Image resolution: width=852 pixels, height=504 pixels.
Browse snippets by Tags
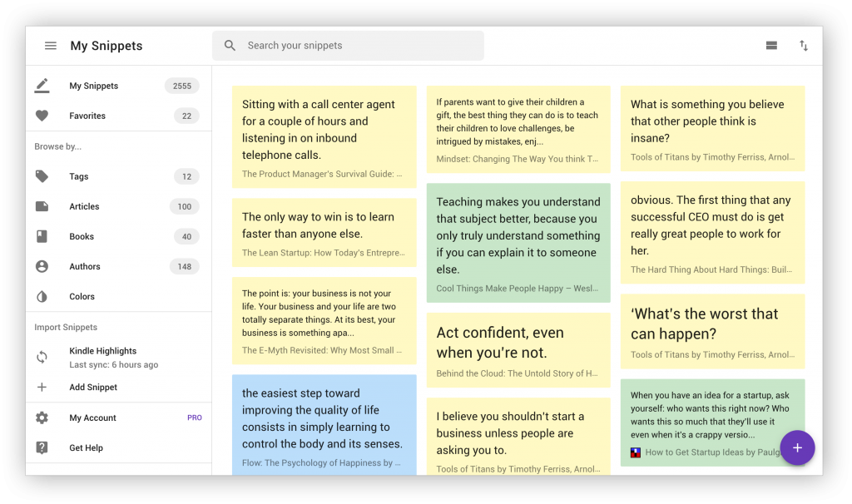[x=79, y=176]
